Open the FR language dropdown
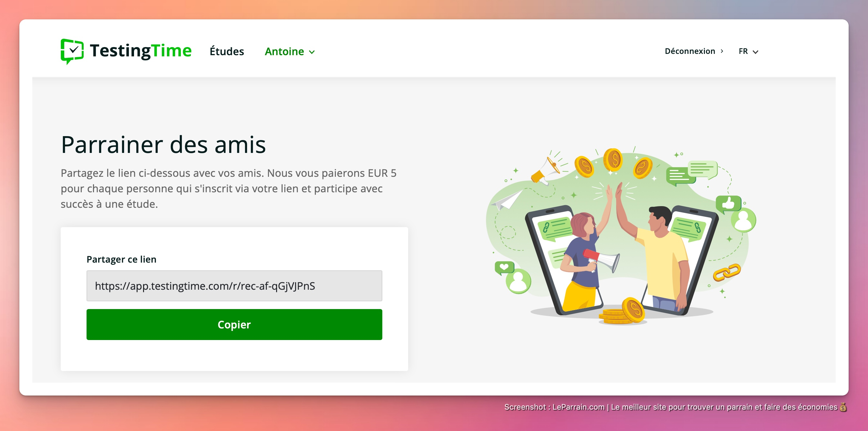868x431 pixels. [x=748, y=52]
